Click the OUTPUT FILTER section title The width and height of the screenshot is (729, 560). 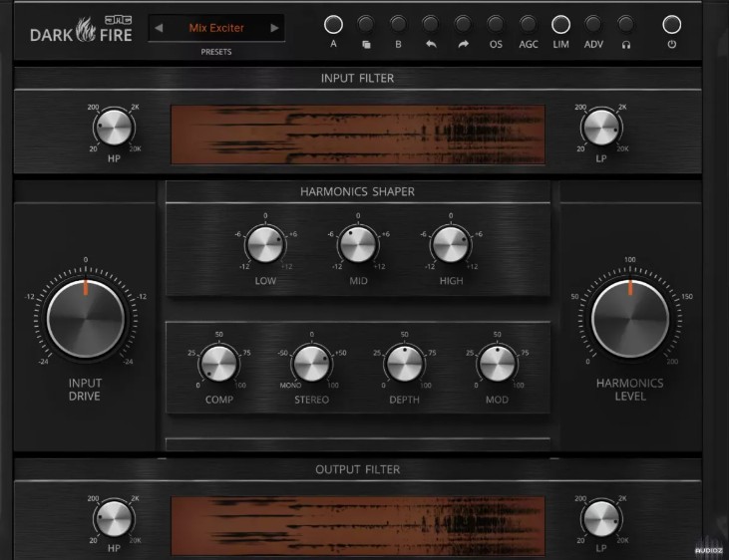pyautogui.click(x=358, y=469)
